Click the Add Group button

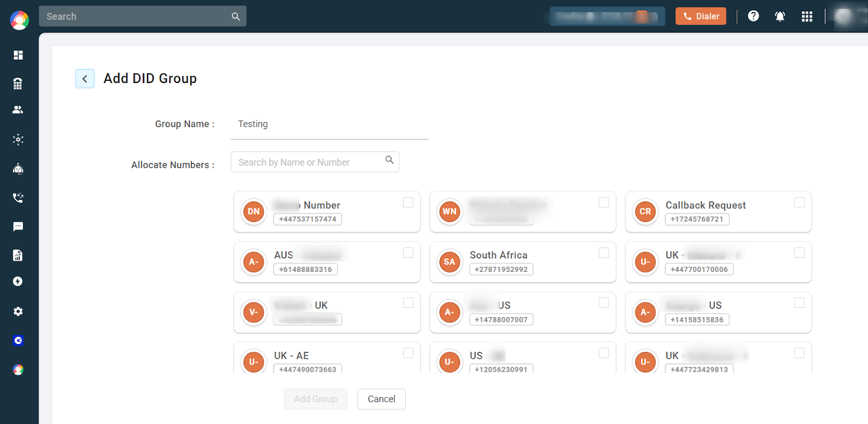(315, 399)
